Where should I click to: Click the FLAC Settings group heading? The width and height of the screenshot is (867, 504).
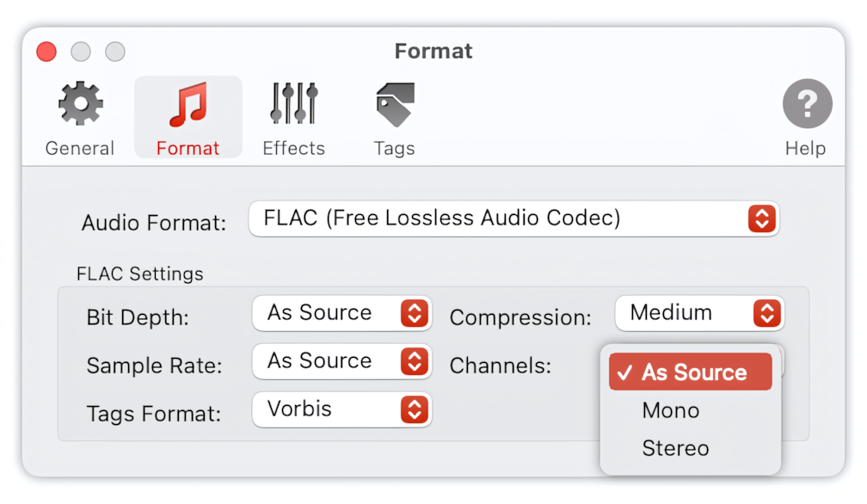point(140,274)
